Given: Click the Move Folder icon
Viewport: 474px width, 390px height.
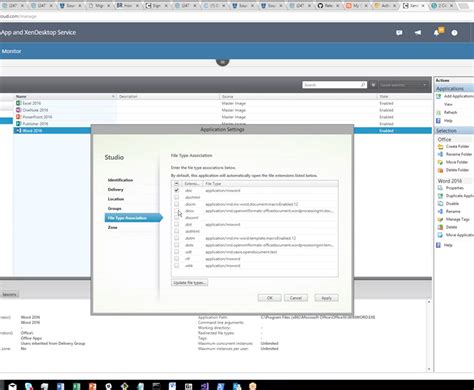Looking at the screenshot, I should pyautogui.click(x=440, y=162).
